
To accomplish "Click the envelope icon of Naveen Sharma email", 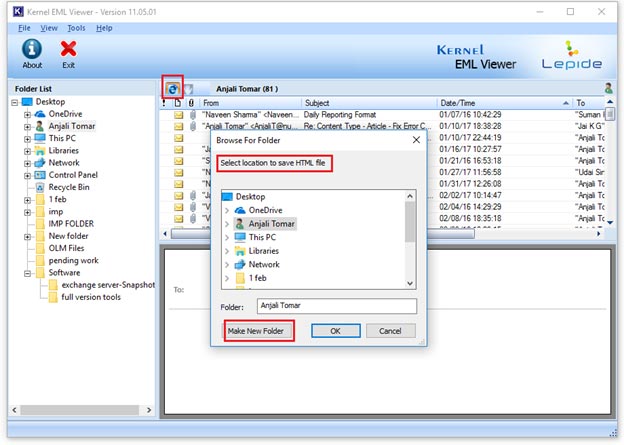I will 179,115.
